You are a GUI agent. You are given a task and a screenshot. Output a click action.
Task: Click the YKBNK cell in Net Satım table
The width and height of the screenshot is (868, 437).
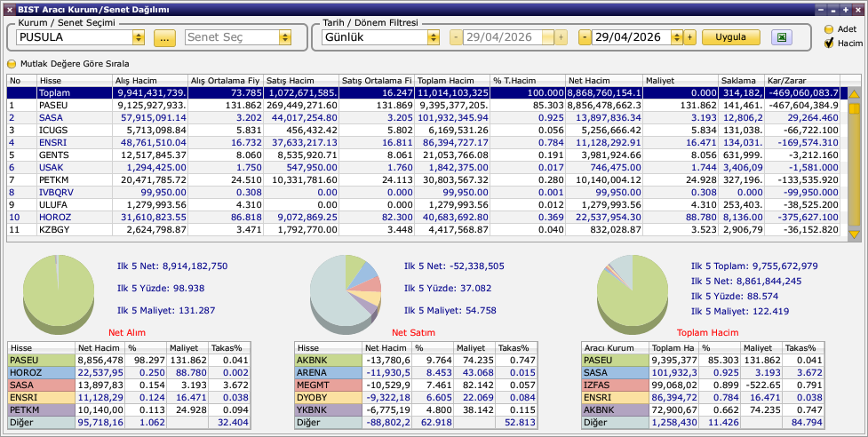coord(329,409)
